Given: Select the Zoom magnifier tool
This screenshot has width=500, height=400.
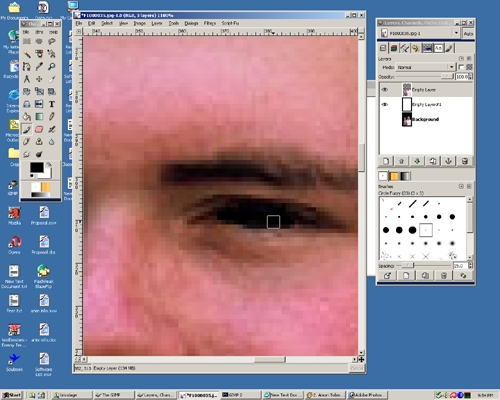Looking at the screenshot, I should pos(52,66).
